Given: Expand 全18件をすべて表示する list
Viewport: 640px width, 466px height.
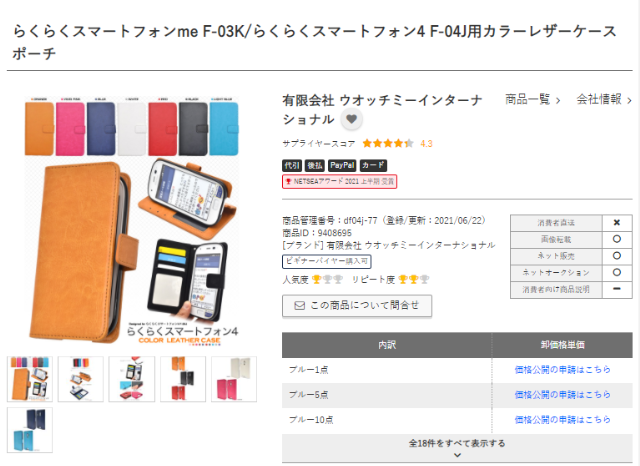Looking at the screenshot, I should (457, 448).
